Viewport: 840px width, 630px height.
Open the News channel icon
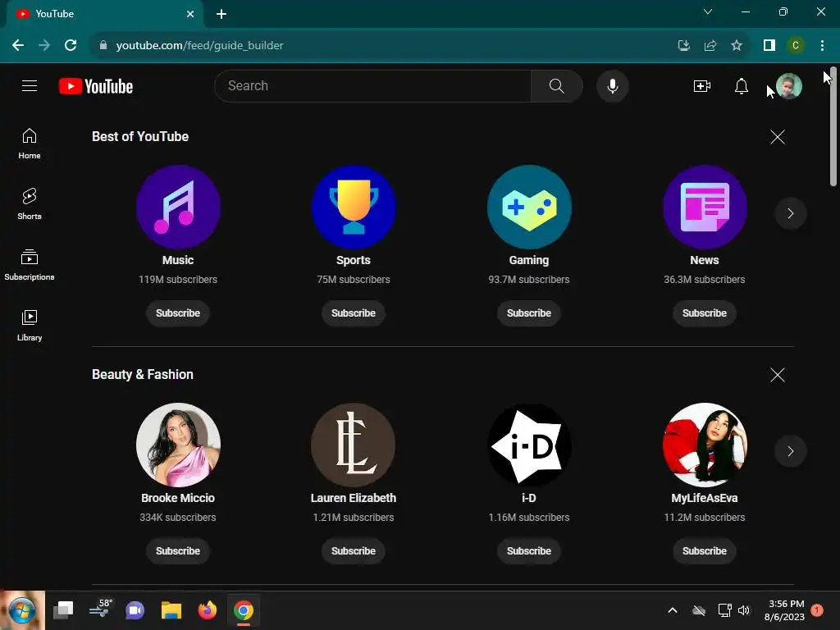[x=705, y=208]
